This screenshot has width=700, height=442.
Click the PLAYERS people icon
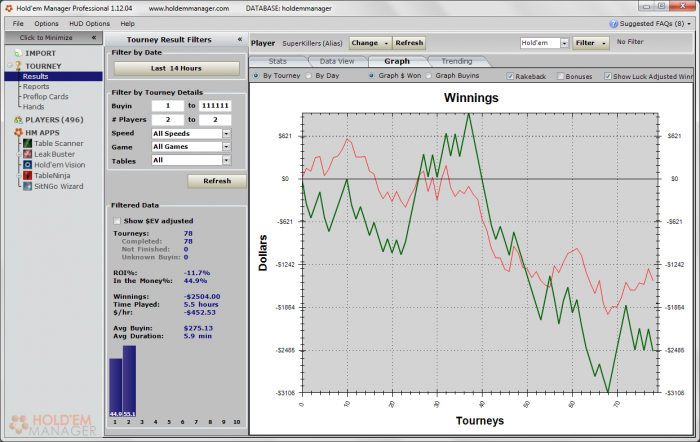point(18,120)
